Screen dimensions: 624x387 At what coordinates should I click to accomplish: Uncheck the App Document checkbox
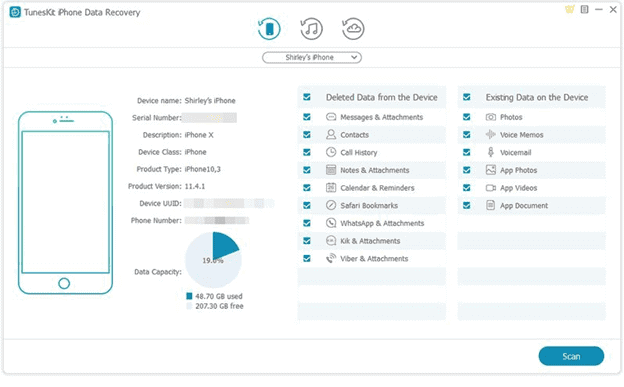[x=467, y=205]
